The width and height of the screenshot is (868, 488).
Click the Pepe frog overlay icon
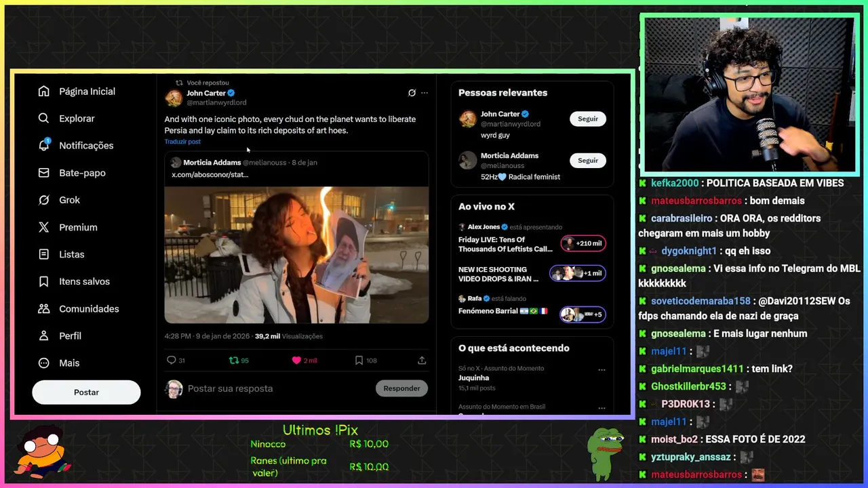(x=607, y=453)
